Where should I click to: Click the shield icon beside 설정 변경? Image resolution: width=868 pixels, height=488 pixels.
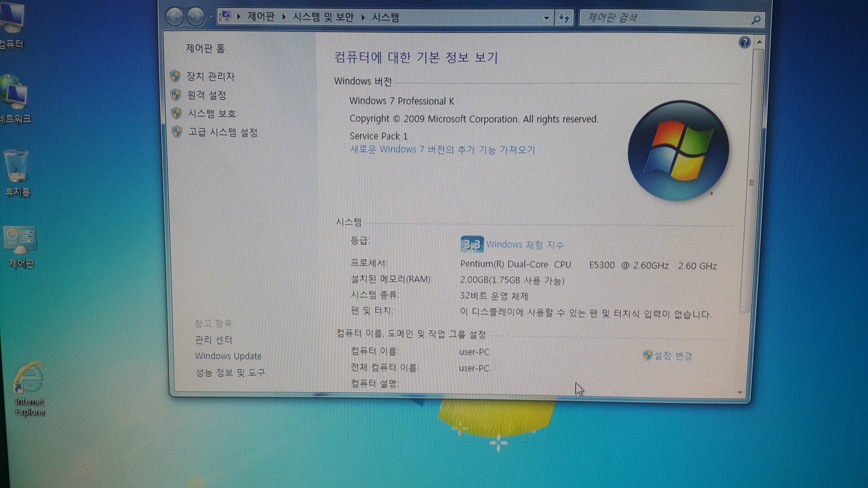(647, 355)
